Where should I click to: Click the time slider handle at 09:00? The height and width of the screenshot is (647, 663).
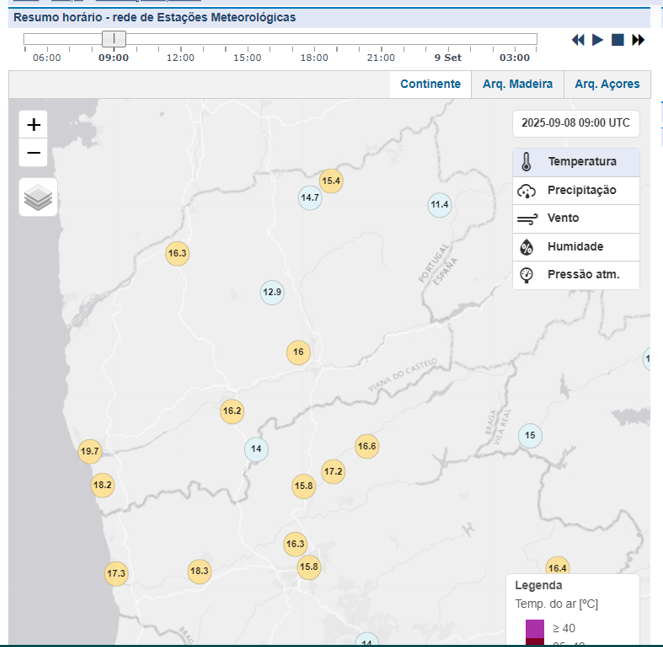114,39
